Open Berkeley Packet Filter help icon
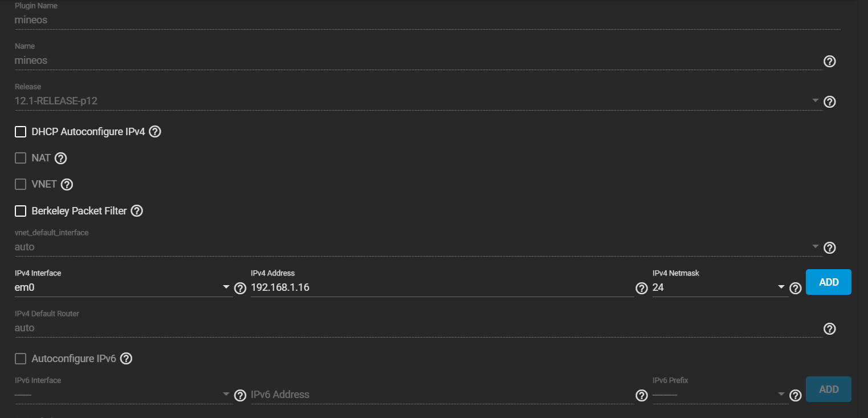The width and height of the screenshot is (868, 418). click(137, 210)
